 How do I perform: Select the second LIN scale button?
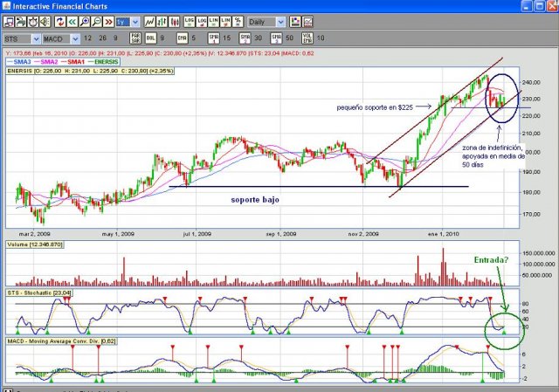(225, 22)
